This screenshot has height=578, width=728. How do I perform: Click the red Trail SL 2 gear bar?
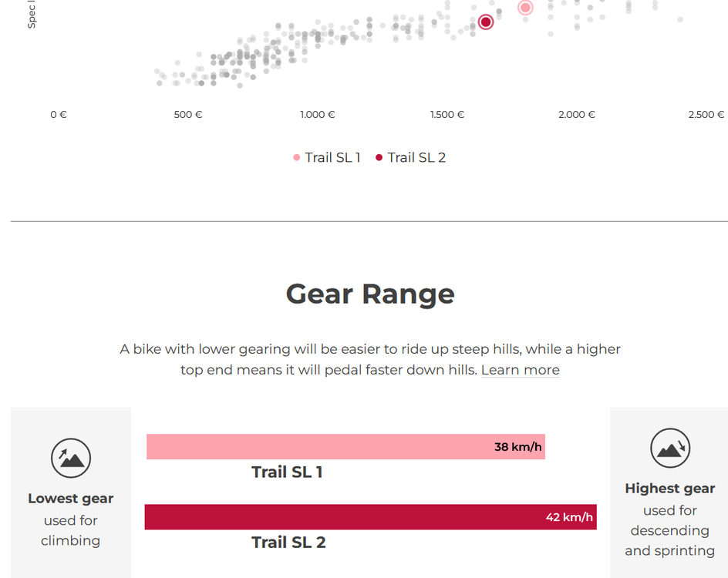coord(339,517)
